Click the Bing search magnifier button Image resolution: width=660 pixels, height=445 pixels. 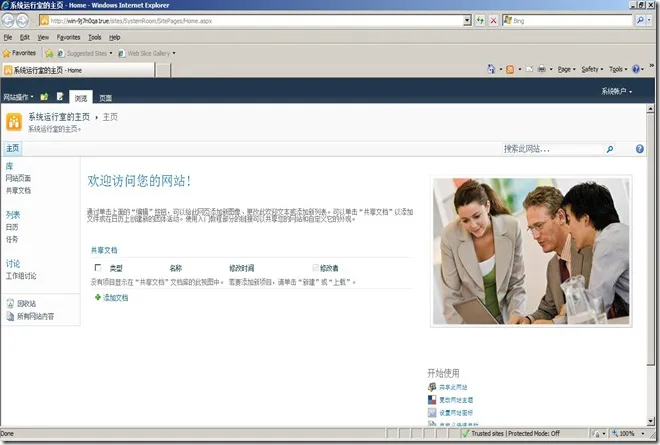640,20
